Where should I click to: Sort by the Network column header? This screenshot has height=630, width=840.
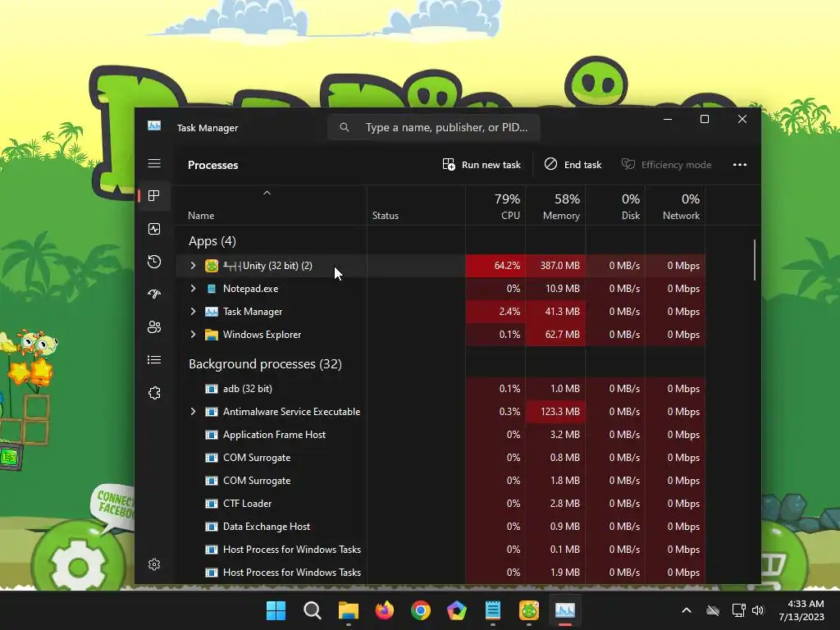pyautogui.click(x=676, y=206)
